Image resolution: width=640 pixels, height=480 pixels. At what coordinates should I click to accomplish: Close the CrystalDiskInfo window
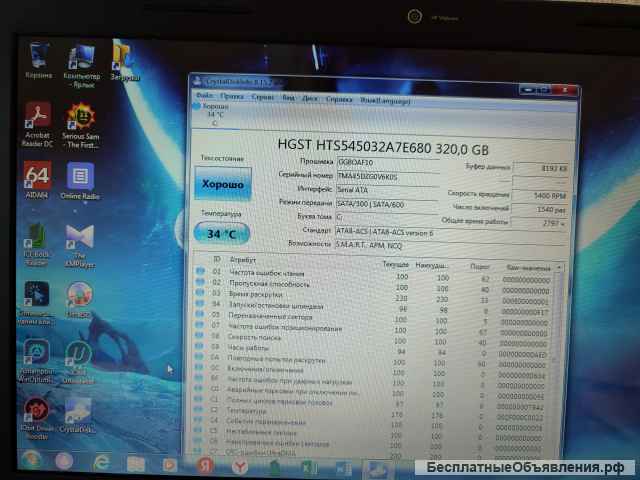tap(566, 90)
